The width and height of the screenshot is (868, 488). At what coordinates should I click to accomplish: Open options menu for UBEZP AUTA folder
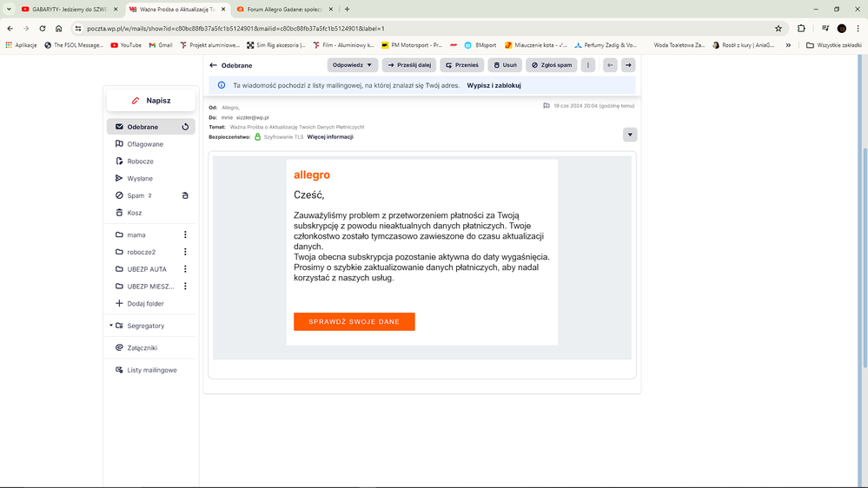(x=185, y=269)
